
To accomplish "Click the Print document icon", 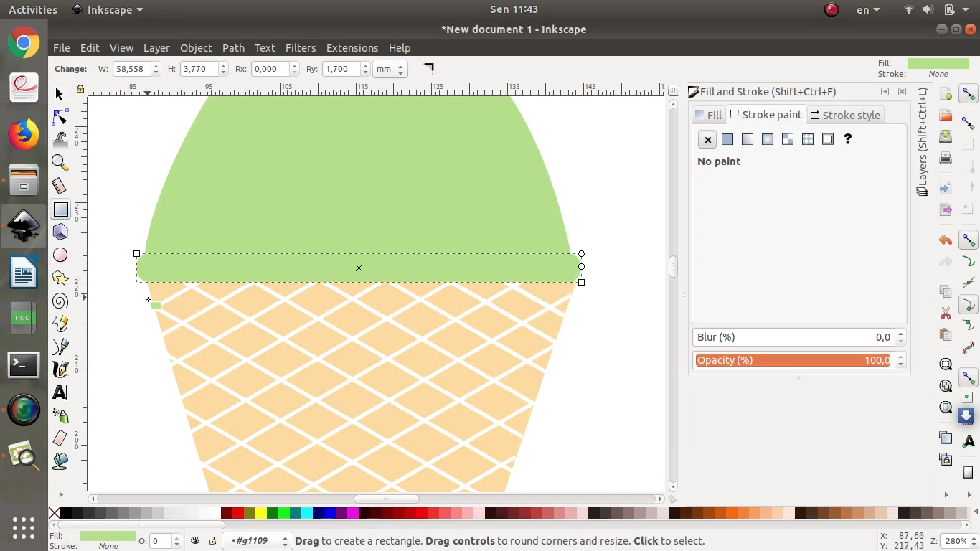I will (946, 157).
